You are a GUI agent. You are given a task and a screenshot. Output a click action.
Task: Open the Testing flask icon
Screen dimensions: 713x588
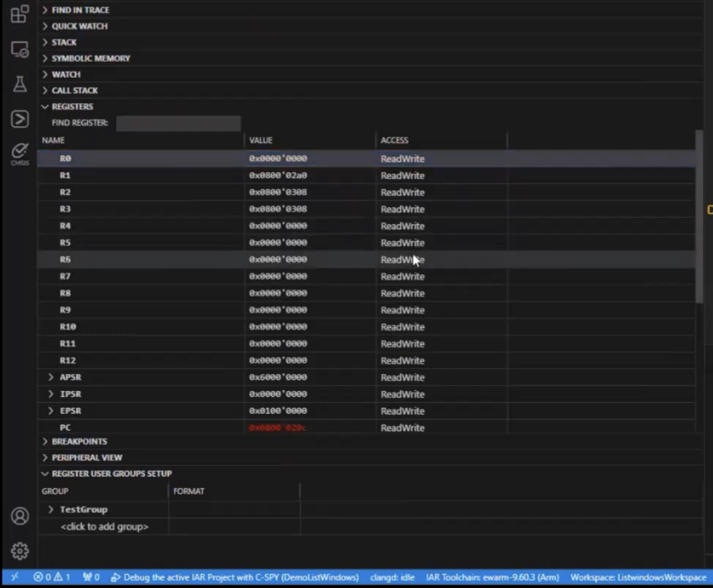[x=19, y=84]
